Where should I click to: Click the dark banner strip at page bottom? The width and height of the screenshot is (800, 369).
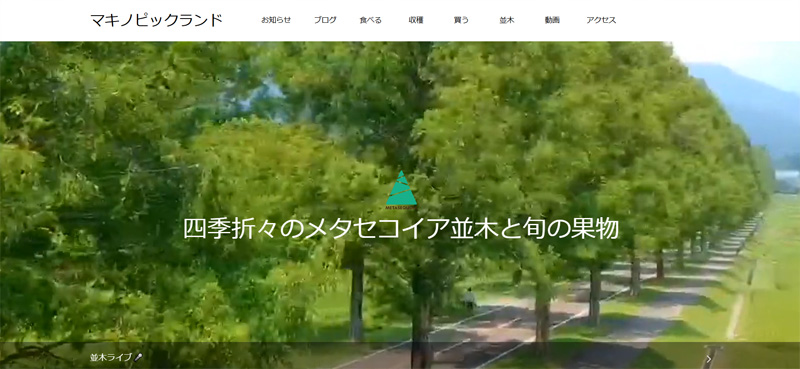[x=400, y=356]
